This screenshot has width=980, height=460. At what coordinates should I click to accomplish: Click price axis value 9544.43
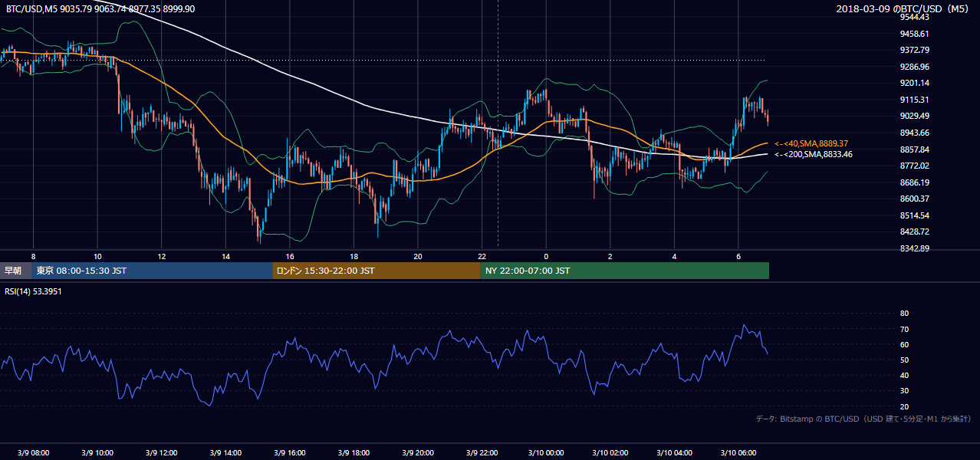click(914, 17)
